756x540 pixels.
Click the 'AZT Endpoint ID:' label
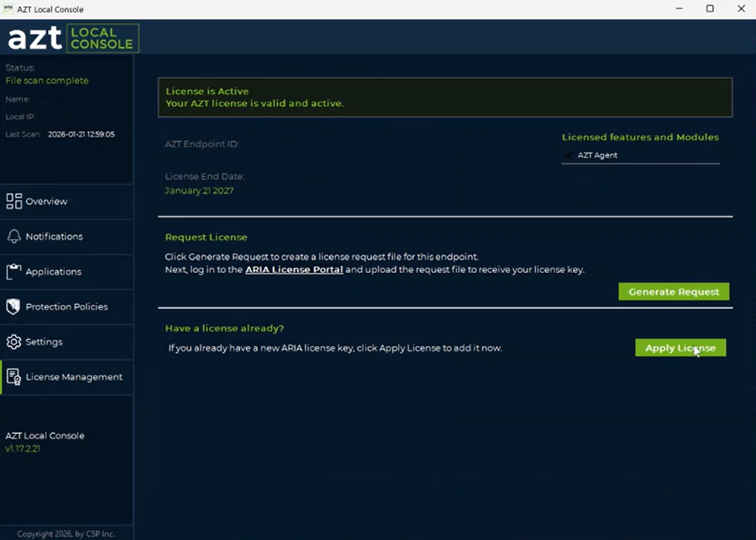(202, 144)
